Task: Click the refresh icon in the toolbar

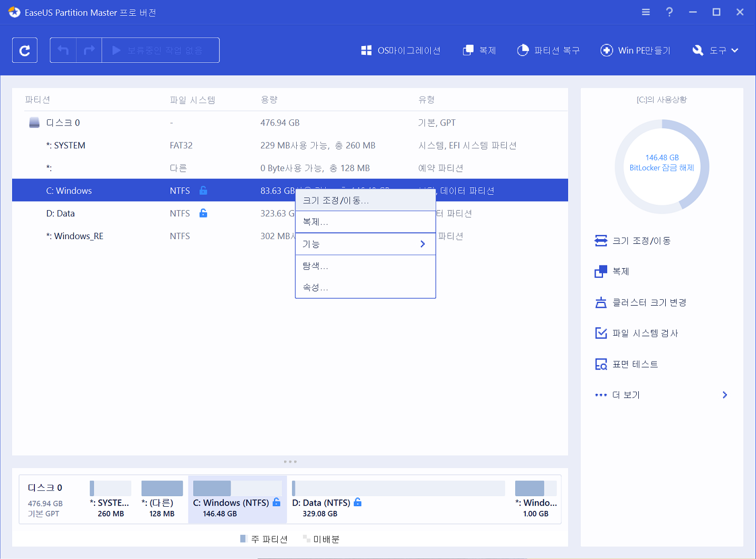Action: click(x=25, y=50)
